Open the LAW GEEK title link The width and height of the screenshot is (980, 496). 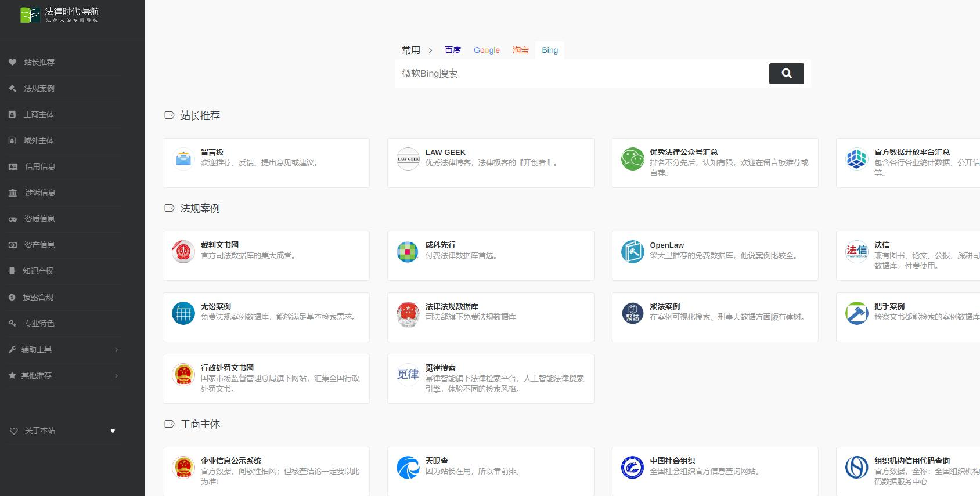(x=445, y=152)
